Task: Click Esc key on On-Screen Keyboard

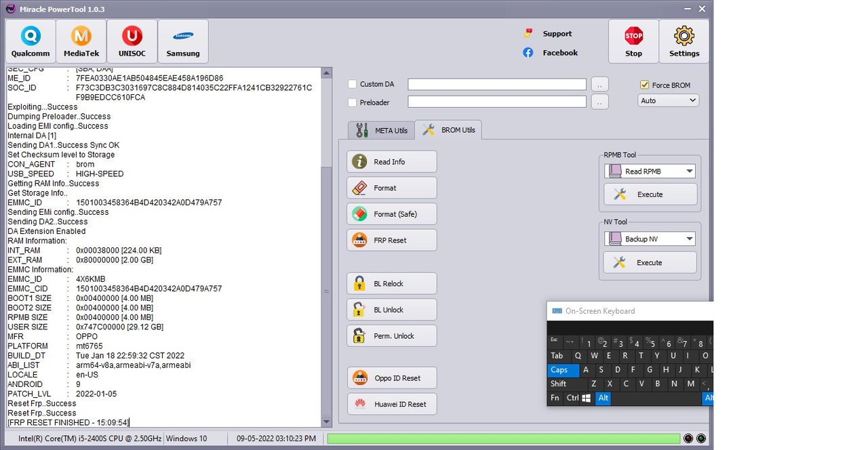Action: [x=555, y=341]
